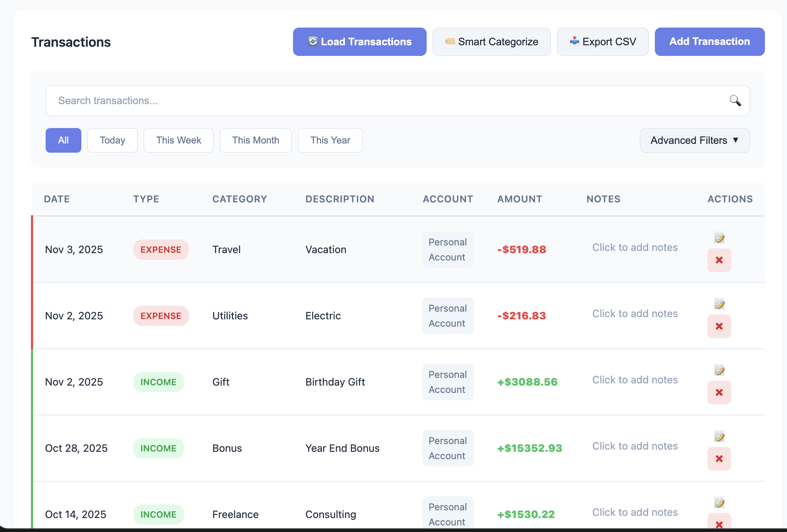787x532 pixels.
Task: Edit the Electric transaction
Action: tap(719, 304)
